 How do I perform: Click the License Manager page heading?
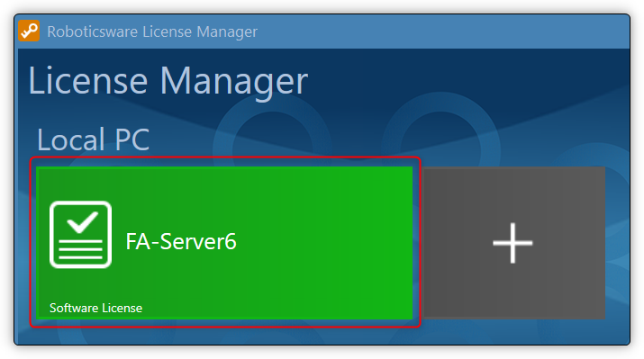click(x=168, y=81)
